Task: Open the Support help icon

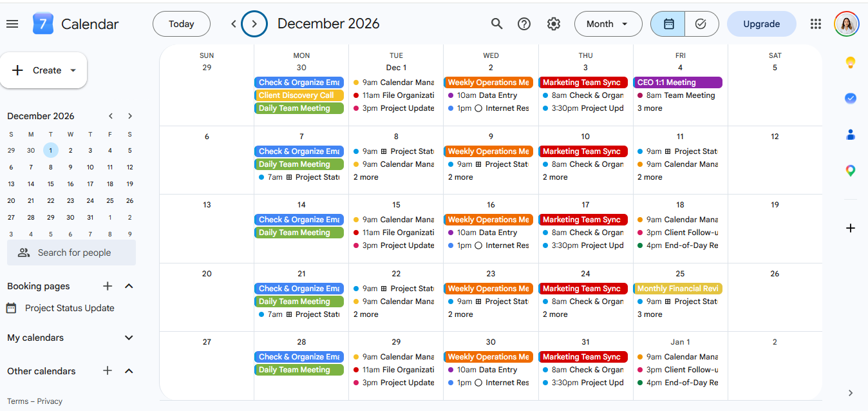Action: (524, 24)
